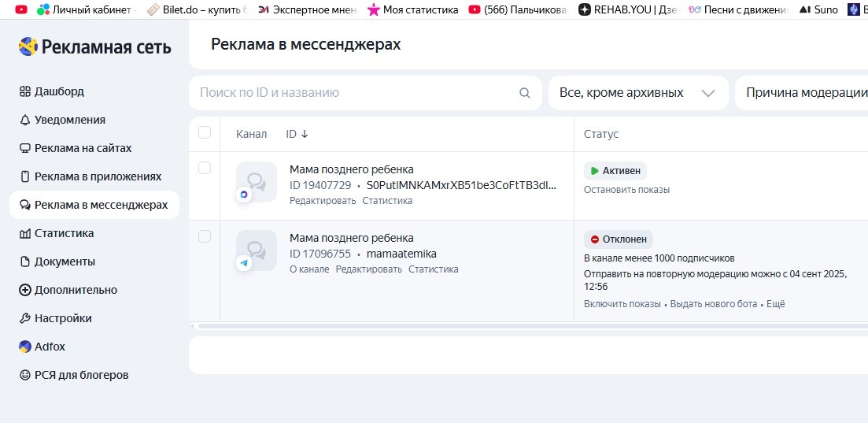Screen dimensions: 868x423
Task: Click ID 19407729 text
Action: (320, 185)
